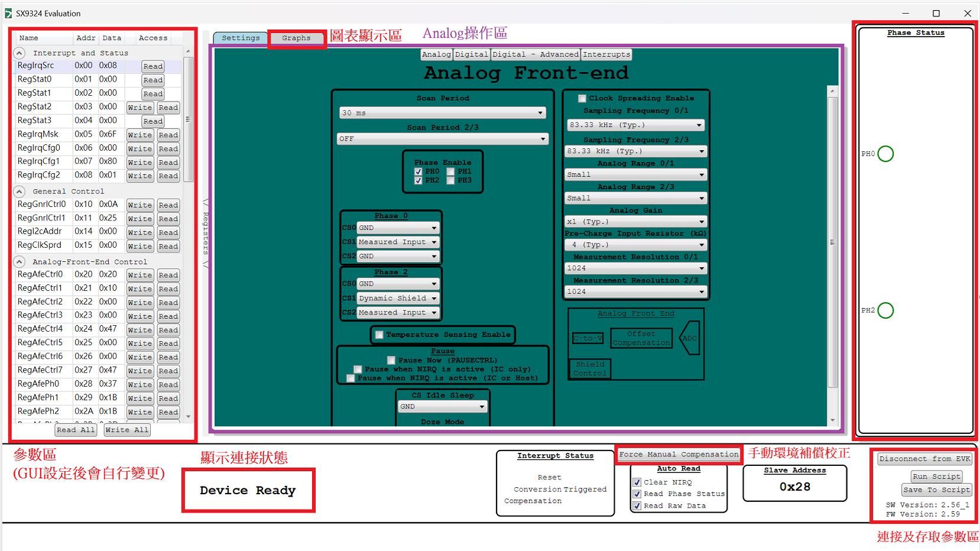Click Disconnect from EVK button
980x551 pixels.
click(x=924, y=459)
